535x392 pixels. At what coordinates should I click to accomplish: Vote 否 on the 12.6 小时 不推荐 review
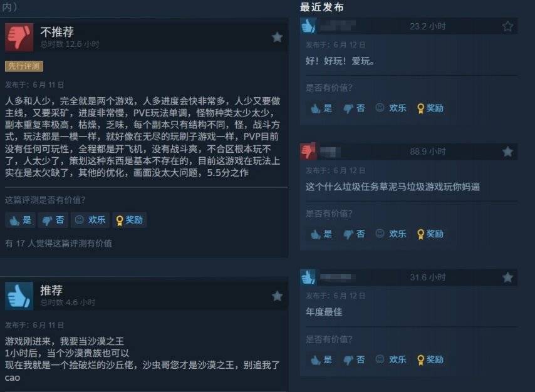click(53, 220)
